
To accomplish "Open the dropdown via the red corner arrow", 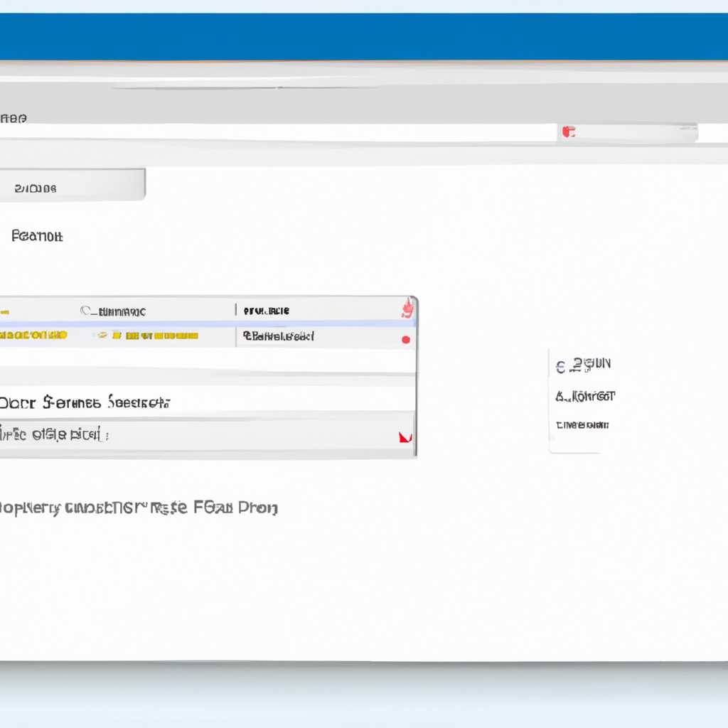I will pos(405,437).
